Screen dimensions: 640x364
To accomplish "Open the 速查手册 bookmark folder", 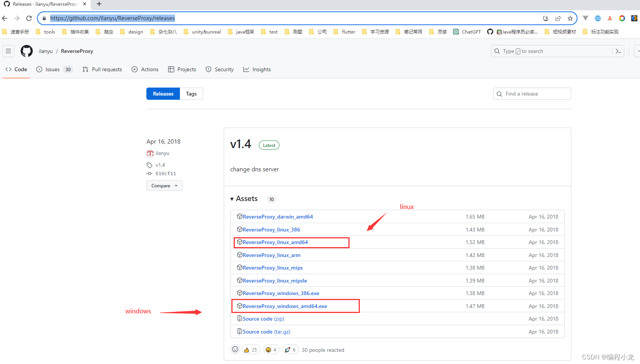I will pos(16,32).
